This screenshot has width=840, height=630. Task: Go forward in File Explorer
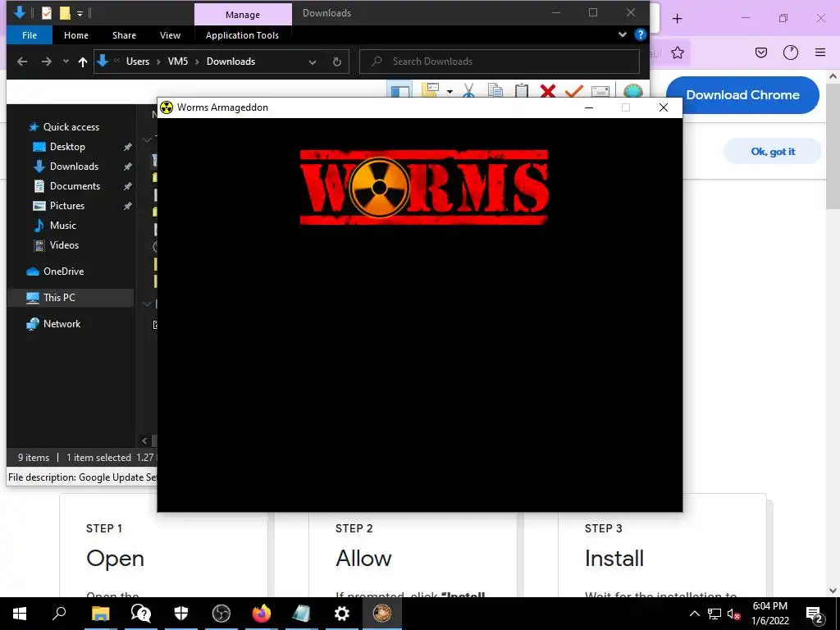(x=47, y=62)
